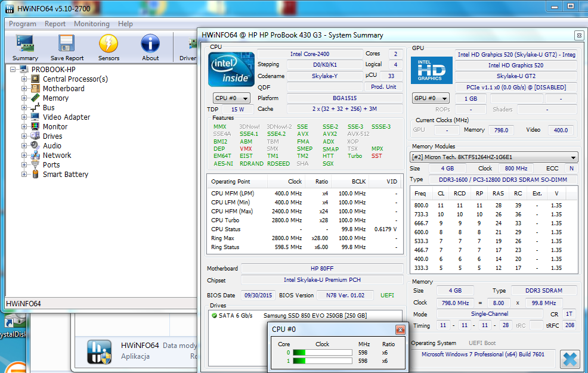Click the BIOS Version N78 field
The height and width of the screenshot is (373, 588).
point(345,295)
